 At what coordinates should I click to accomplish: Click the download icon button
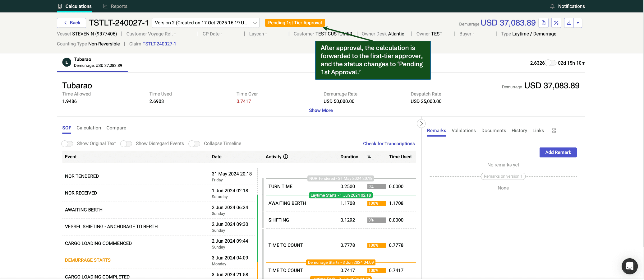click(569, 23)
